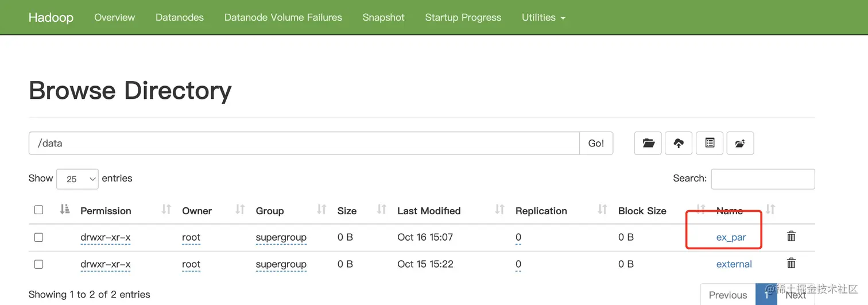The image size is (868, 305).
Task: Click the upload files cloud icon
Action: point(679,143)
